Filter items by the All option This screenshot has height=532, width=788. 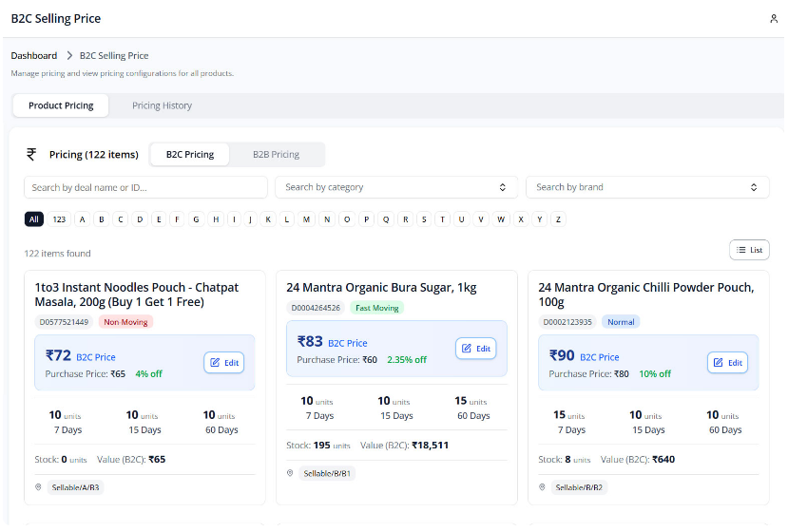tap(34, 219)
